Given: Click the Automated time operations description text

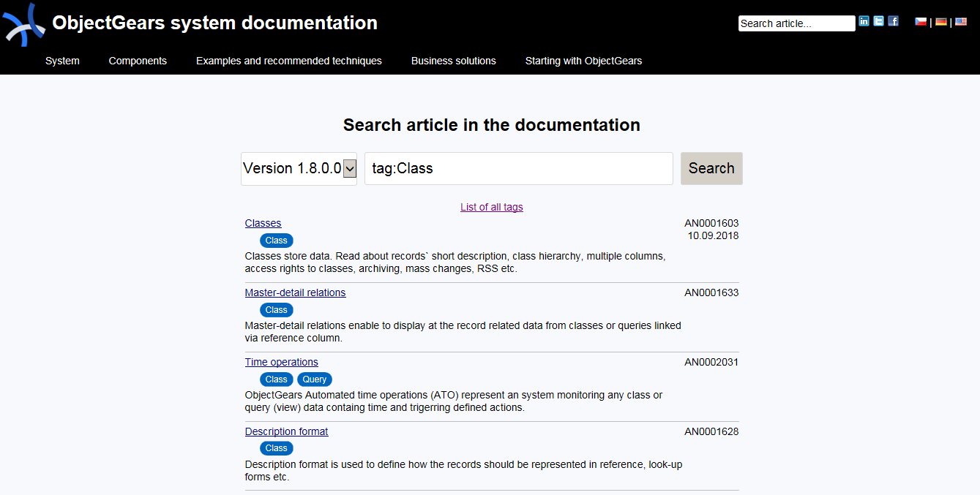Looking at the screenshot, I should coord(454,401).
